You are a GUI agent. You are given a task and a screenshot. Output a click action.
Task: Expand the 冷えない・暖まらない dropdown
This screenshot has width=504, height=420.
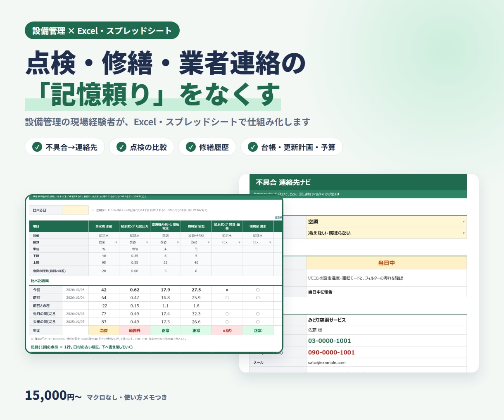click(x=464, y=233)
